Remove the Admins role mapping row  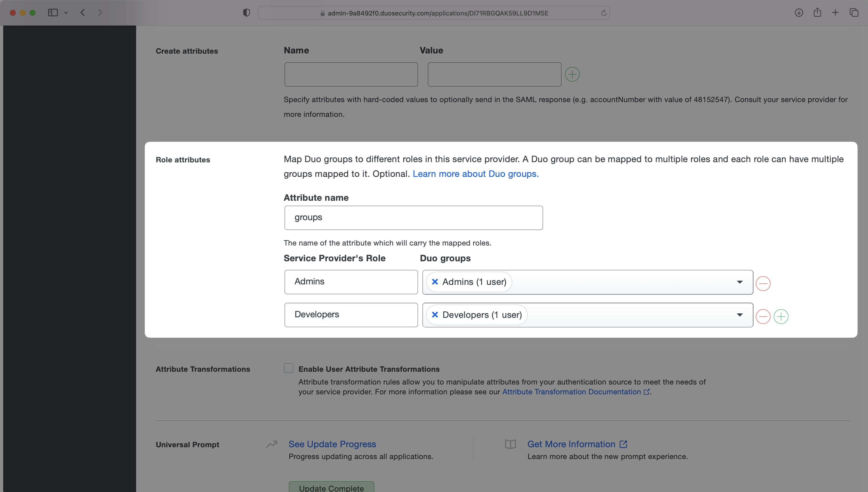coord(763,283)
